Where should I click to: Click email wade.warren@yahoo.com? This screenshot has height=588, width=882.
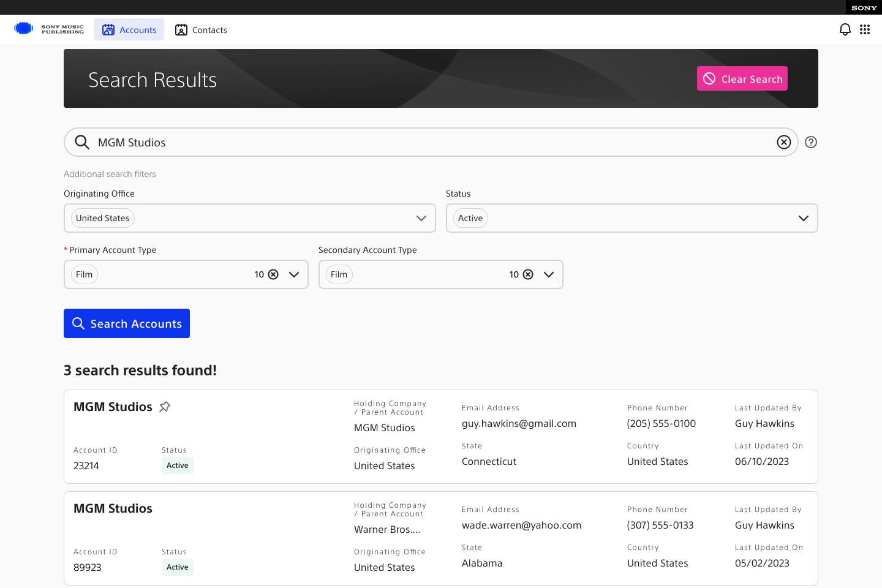point(521,525)
